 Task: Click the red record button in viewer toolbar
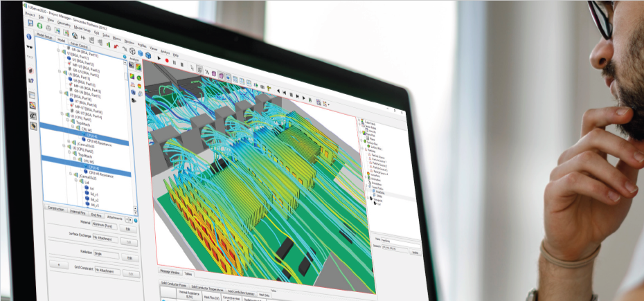click(167, 60)
